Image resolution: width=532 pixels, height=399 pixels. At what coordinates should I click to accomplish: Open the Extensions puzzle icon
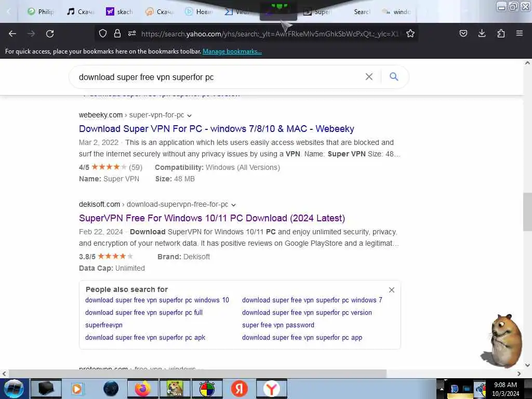[x=501, y=33]
